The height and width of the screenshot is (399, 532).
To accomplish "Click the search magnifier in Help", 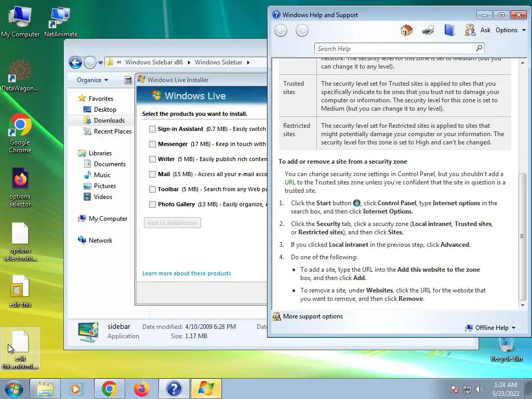I will [x=479, y=48].
